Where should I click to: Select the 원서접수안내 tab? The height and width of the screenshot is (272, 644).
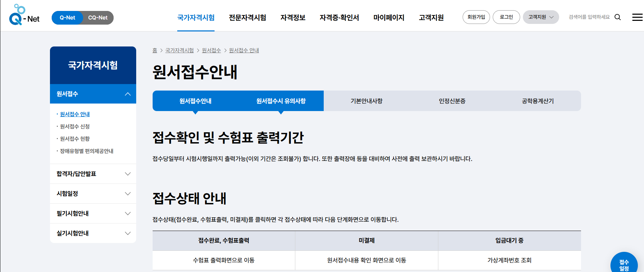(195, 101)
